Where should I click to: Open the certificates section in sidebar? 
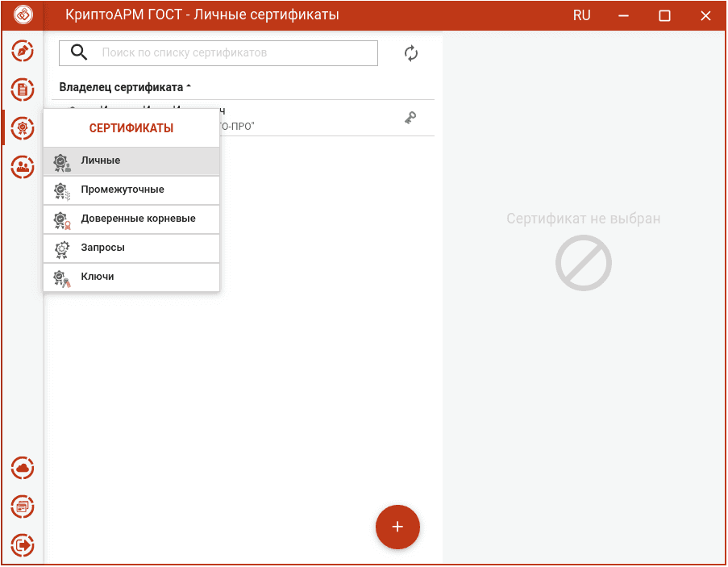(23, 127)
